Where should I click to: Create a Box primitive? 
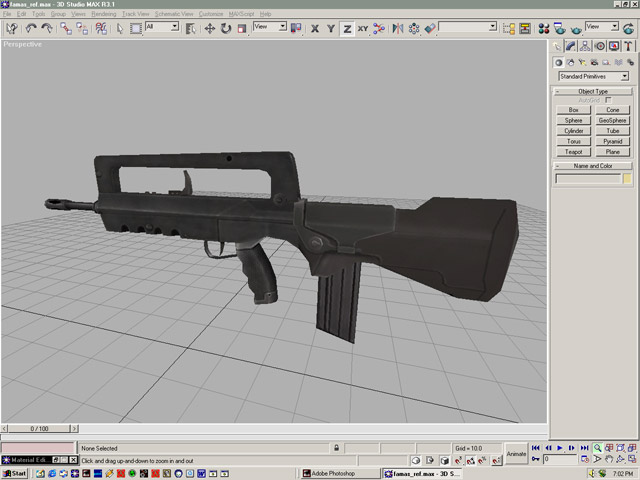(x=573, y=110)
